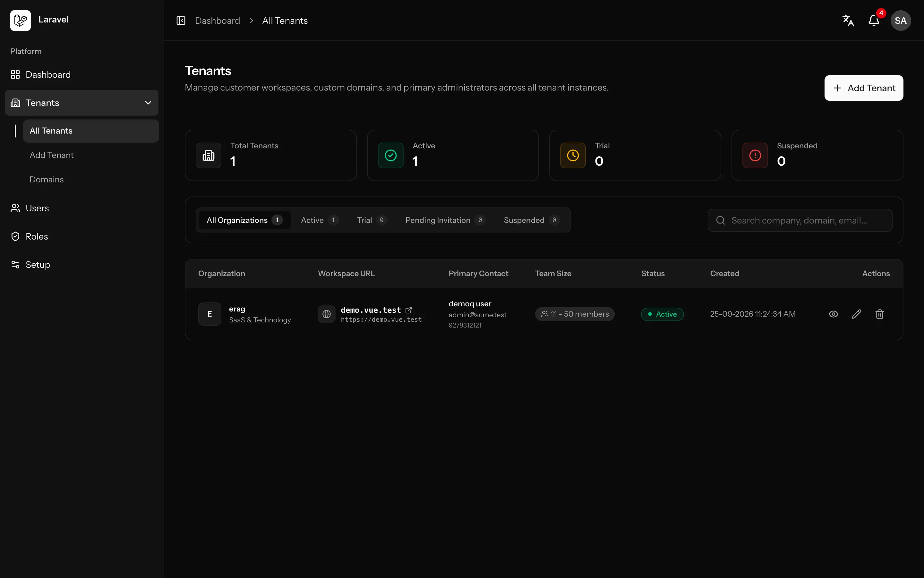924x578 pixels.
Task: Click the search magnifier icon
Action: coord(721,220)
